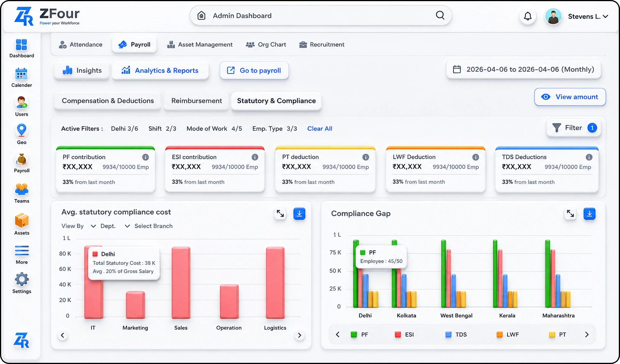Click Shift 2/3 active filter
Image resolution: width=620 pixels, height=364 pixels.
coord(162,129)
